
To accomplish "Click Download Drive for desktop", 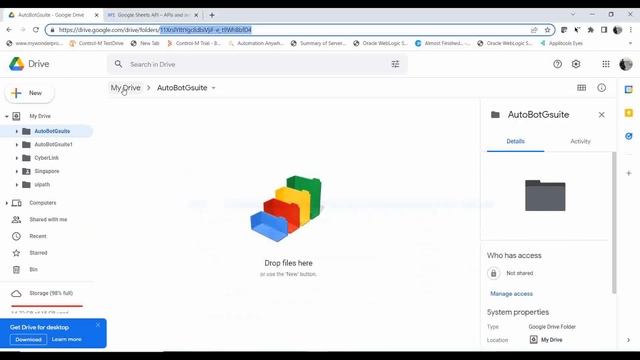I will pos(28,340).
